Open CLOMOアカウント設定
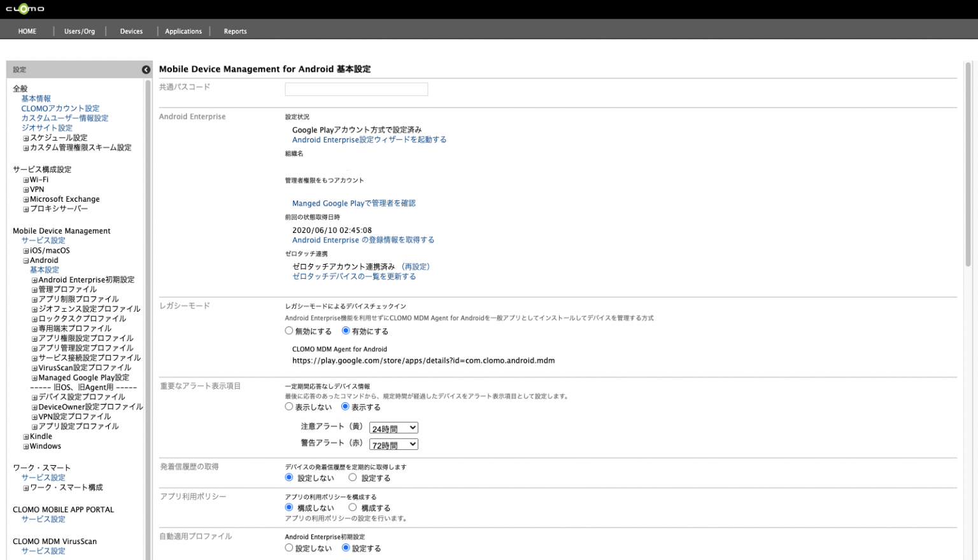This screenshot has height=560, width=978. tap(60, 108)
